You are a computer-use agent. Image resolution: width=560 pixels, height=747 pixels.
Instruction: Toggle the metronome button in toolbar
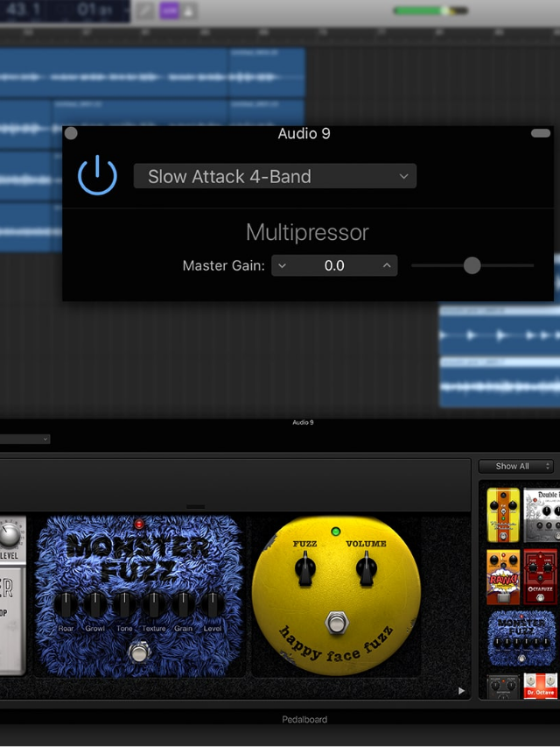click(x=188, y=11)
